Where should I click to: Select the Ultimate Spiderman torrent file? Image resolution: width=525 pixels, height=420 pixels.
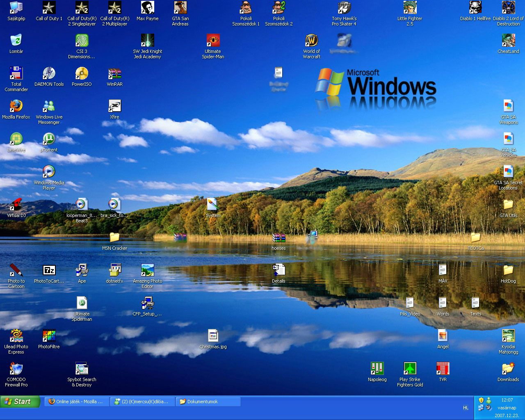[82, 309]
